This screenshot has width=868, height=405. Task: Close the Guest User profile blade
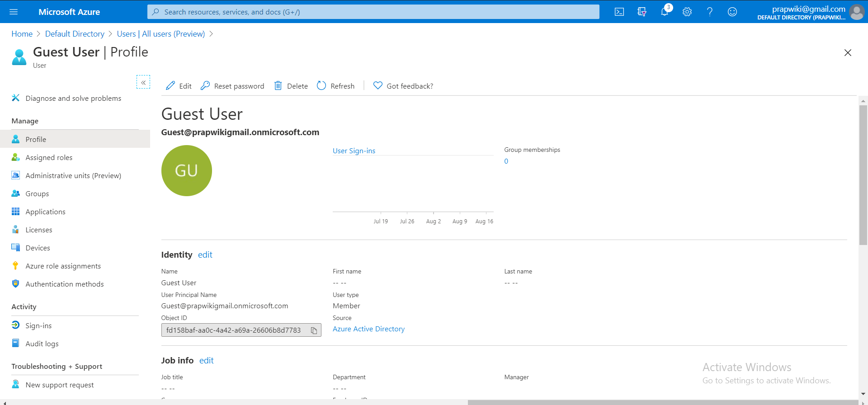tap(848, 53)
